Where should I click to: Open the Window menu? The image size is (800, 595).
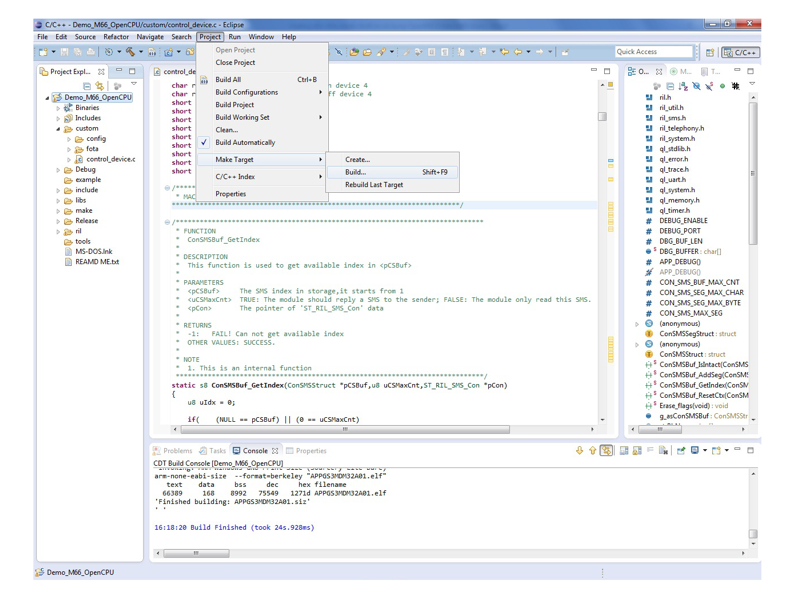(x=261, y=37)
